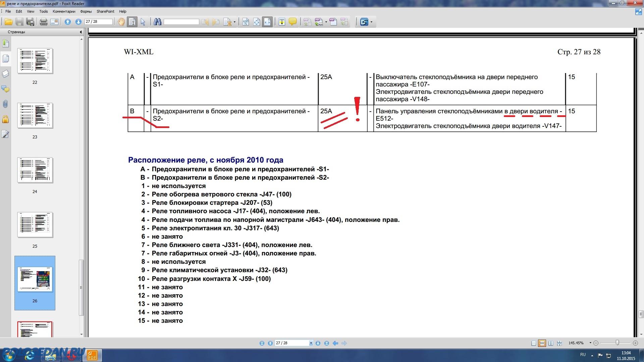Click the Open file folder icon
Image resolution: width=644 pixels, height=362 pixels.
(x=8, y=22)
